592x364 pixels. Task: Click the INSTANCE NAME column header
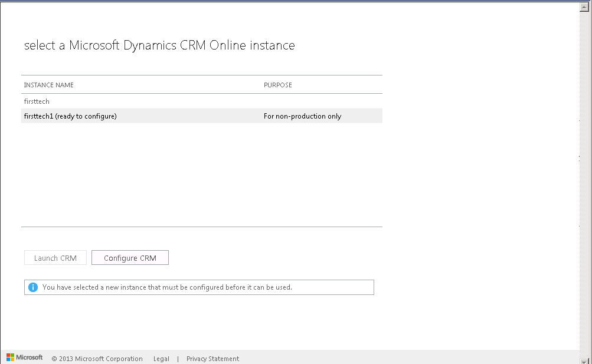click(48, 85)
